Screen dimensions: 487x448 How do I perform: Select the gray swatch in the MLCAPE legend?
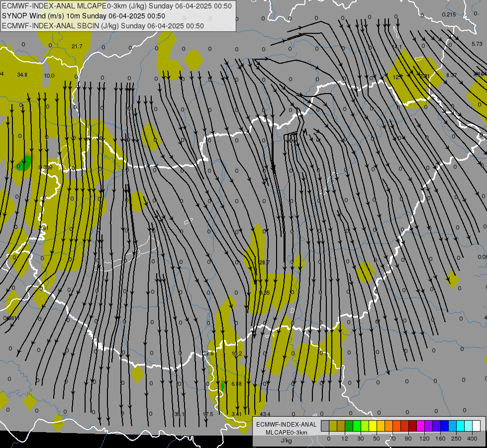pos(325,426)
